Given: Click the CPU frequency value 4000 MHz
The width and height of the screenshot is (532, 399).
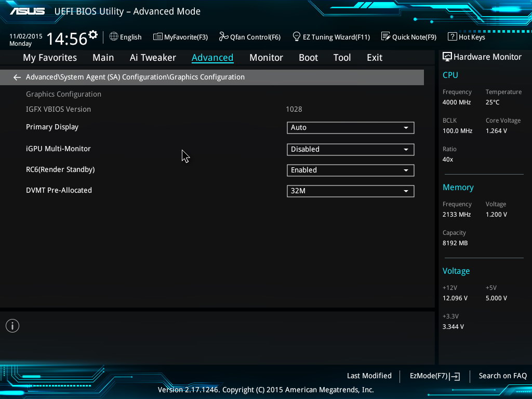Looking at the screenshot, I should (457, 102).
